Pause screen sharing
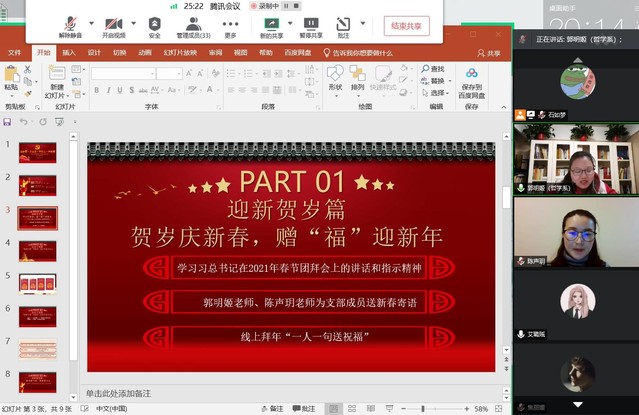The image size is (639, 415). (x=311, y=23)
